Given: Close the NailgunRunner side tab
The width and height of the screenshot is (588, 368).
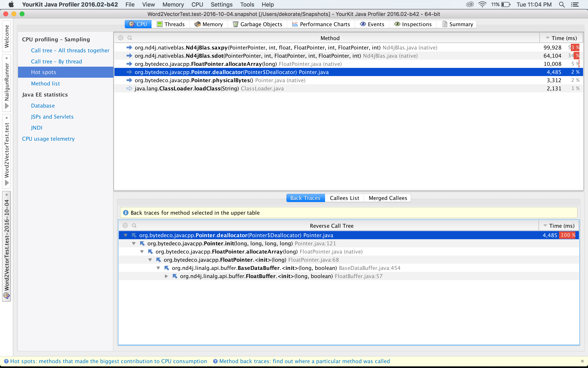Looking at the screenshot, I should [x=7, y=58].
